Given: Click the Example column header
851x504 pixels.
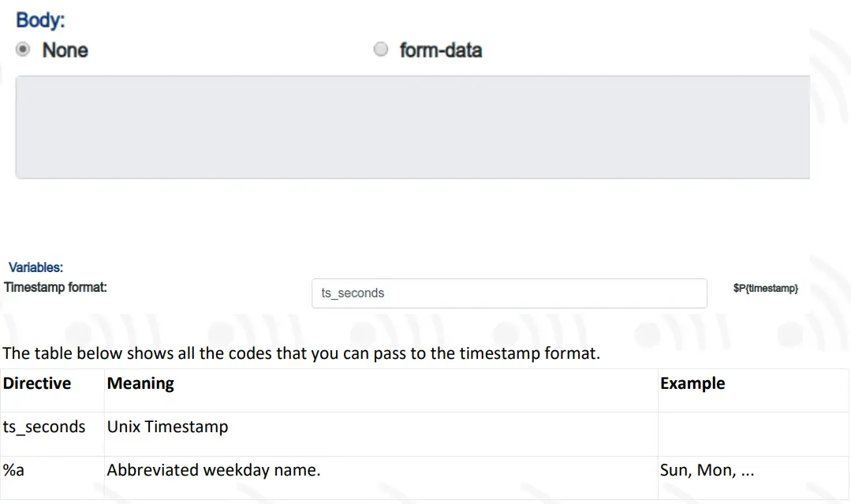Looking at the screenshot, I should tap(692, 384).
